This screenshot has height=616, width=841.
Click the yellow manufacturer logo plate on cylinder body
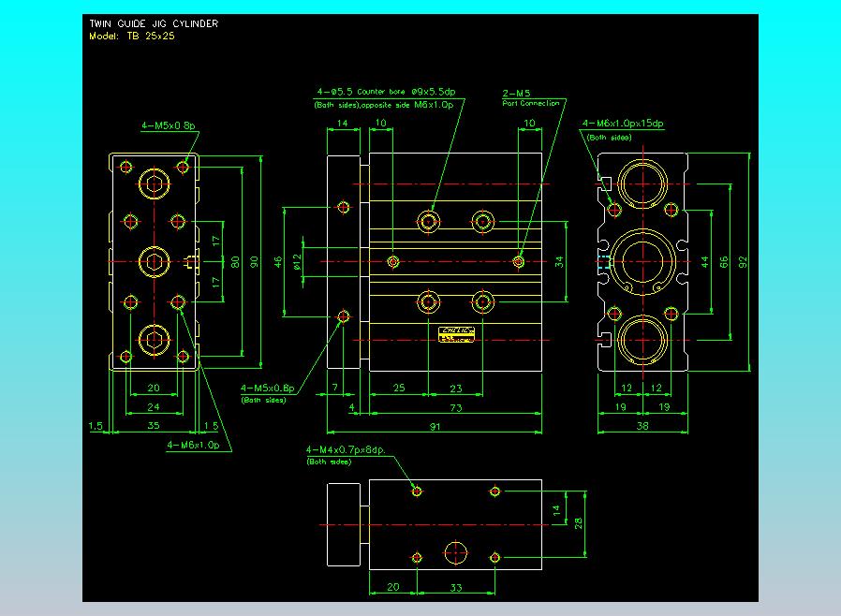[x=458, y=334]
